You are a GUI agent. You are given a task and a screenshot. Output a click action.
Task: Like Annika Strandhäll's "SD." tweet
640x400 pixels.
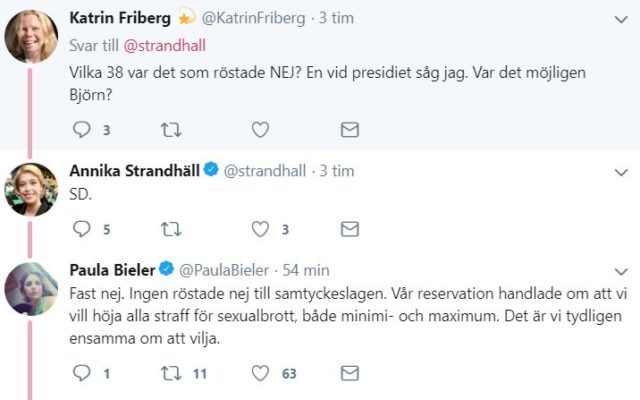pyautogui.click(x=260, y=229)
